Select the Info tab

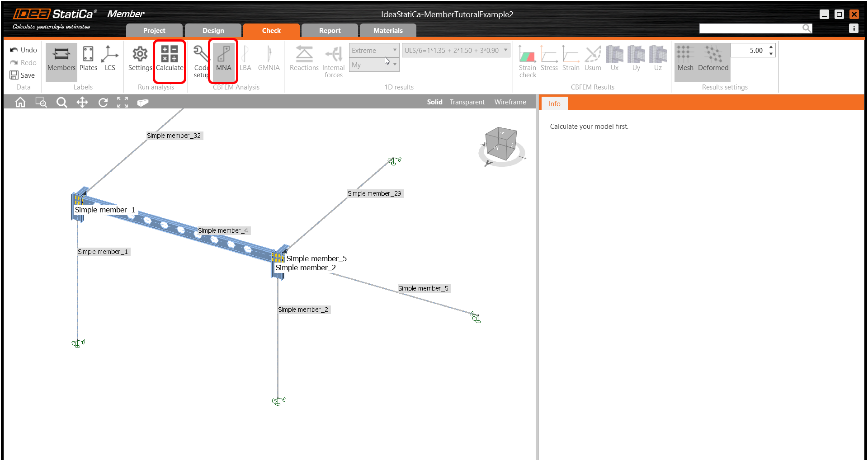[555, 104]
